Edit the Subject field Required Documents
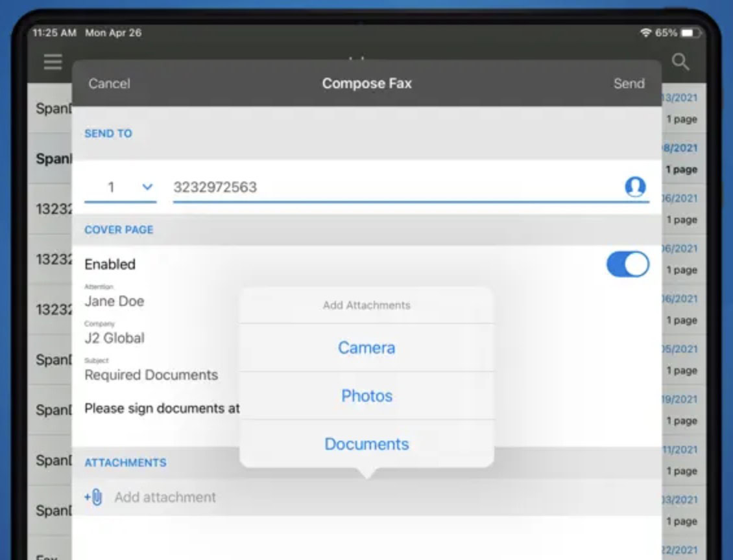Viewport: 733px width, 560px height. 151,375
